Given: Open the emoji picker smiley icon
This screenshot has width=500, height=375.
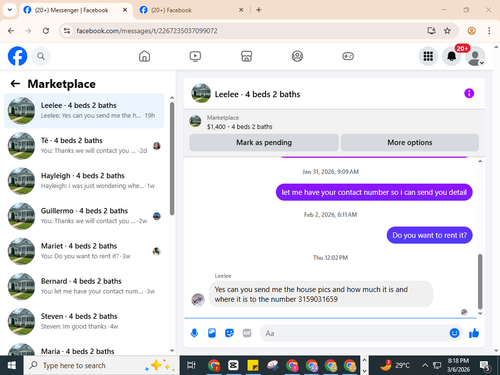Looking at the screenshot, I should point(454,333).
